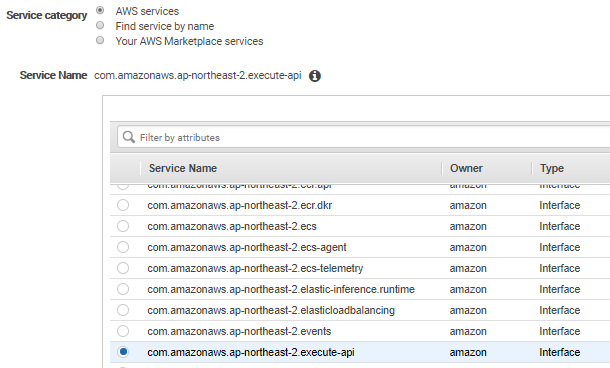
Task: Click com.amazonaws.ap-northeast-2.ecs service name text
Action: pos(232,226)
